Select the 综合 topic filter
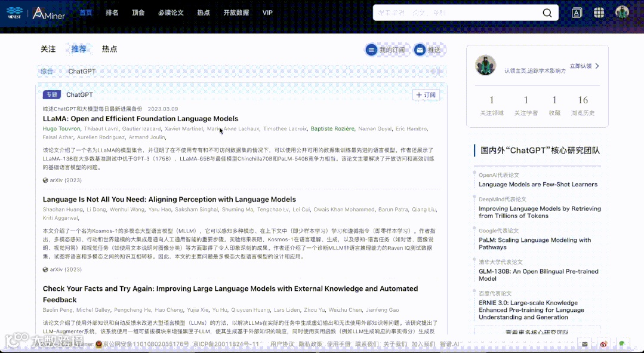 click(47, 71)
